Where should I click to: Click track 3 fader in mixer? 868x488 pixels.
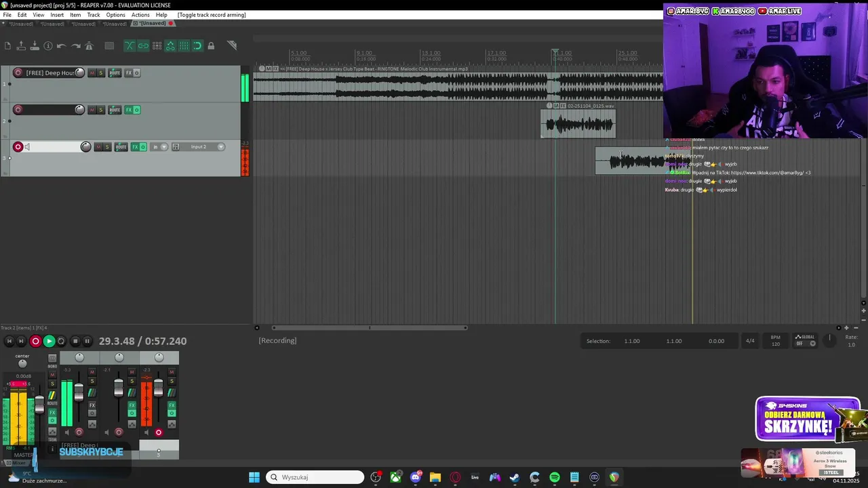pyautogui.click(x=159, y=388)
